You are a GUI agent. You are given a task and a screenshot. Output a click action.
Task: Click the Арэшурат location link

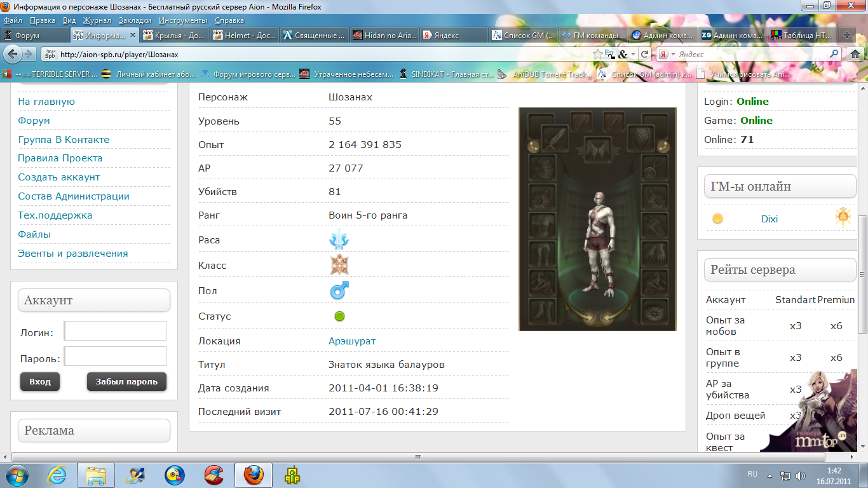(x=352, y=341)
